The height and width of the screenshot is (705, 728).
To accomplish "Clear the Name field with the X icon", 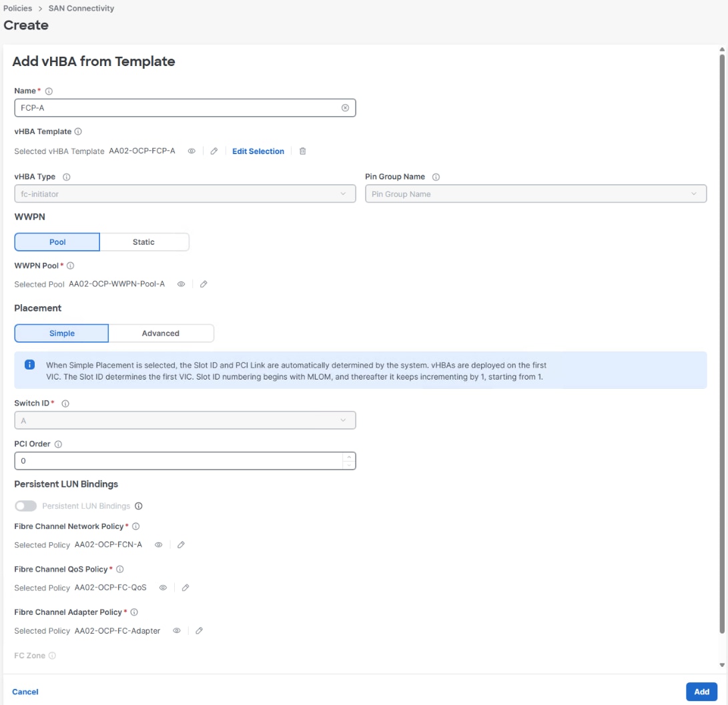I will click(x=345, y=107).
